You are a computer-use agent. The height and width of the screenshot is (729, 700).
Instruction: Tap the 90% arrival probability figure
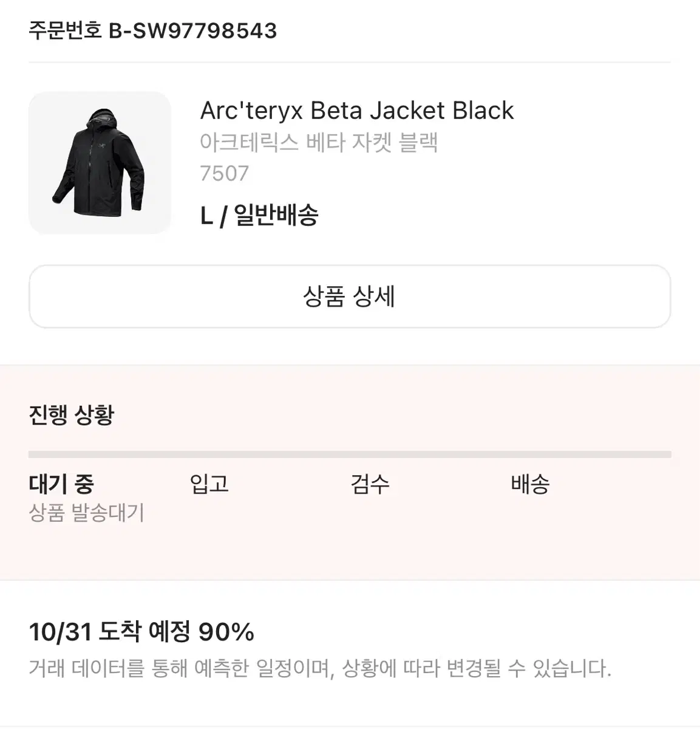point(226,632)
